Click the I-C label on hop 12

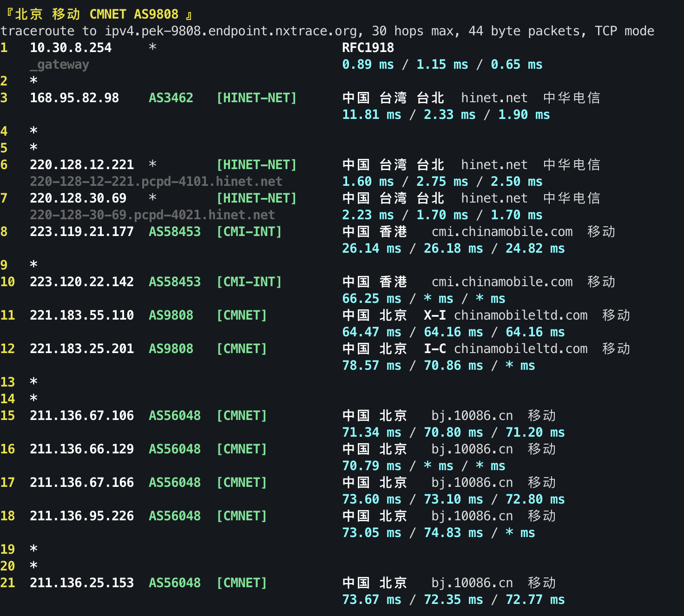click(x=435, y=349)
